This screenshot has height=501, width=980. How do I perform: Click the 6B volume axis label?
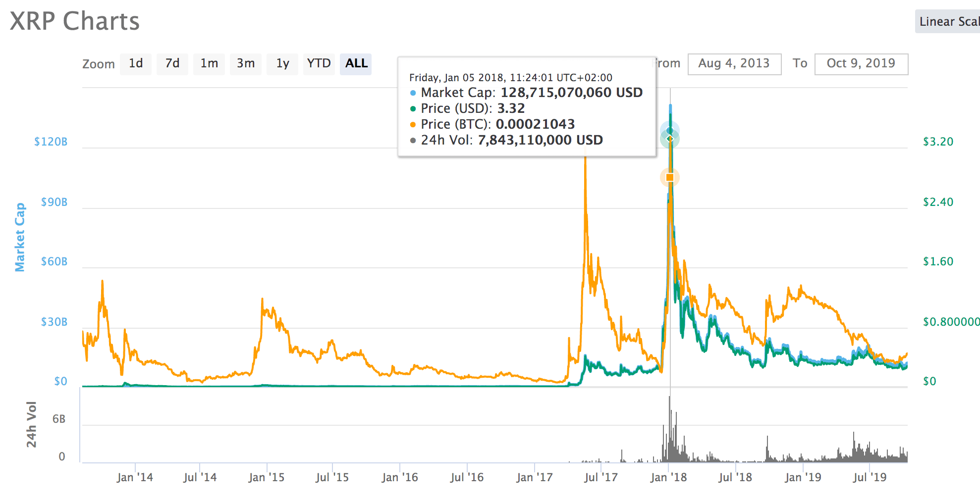[x=59, y=419]
